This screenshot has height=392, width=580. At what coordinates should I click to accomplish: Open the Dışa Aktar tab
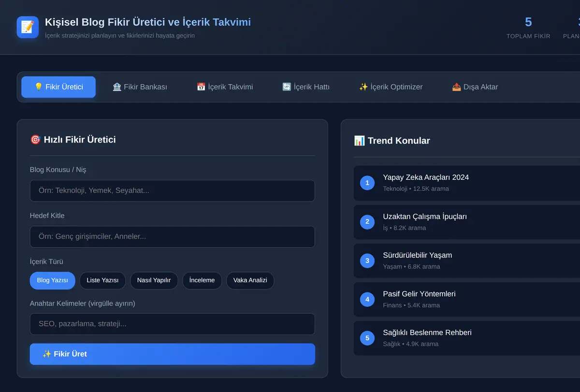pyautogui.click(x=475, y=87)
